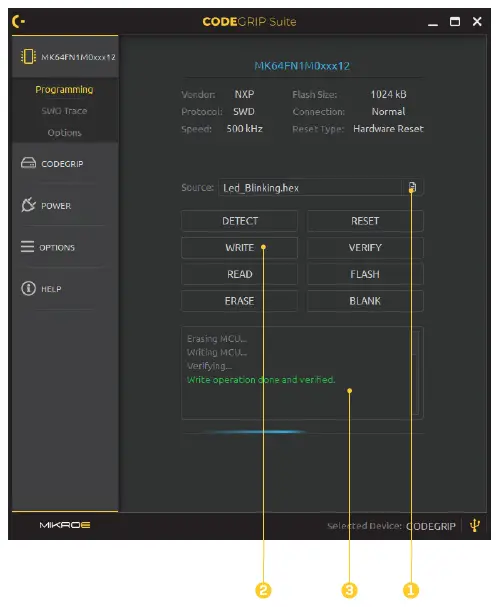
Task: Click the WRITE button
Action: pos(239,248)
